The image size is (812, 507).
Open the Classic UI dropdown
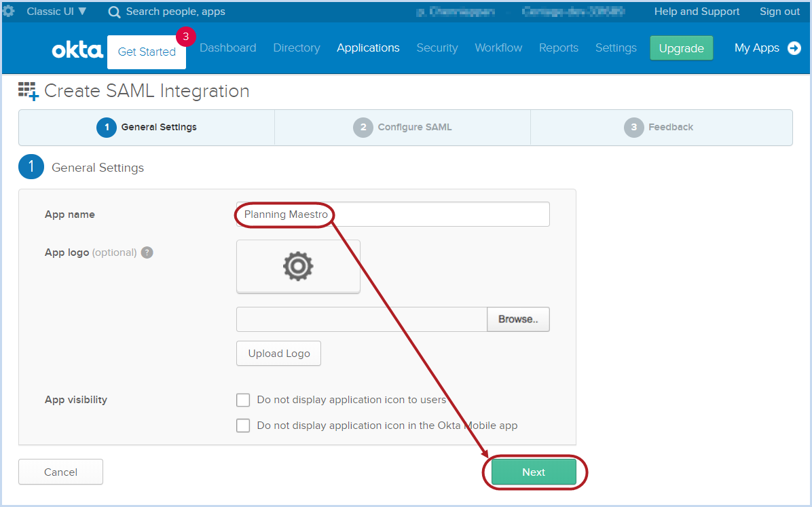56,12
